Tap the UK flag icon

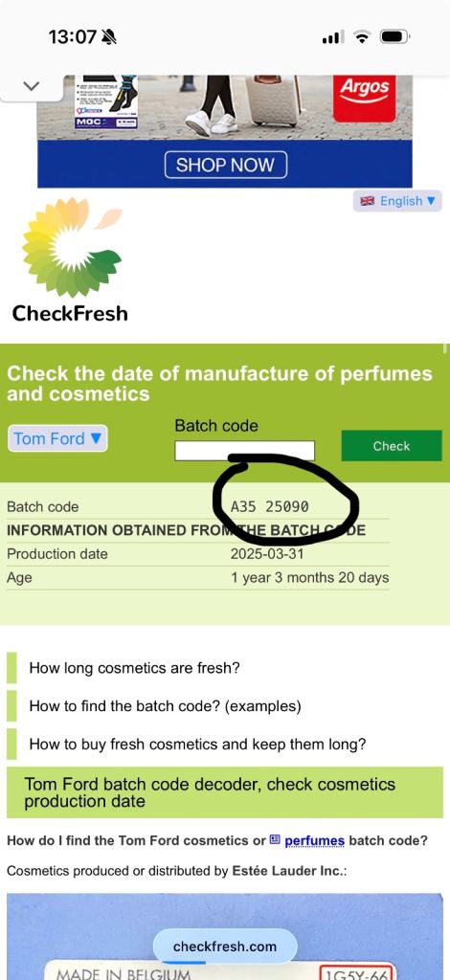(368, 201)
